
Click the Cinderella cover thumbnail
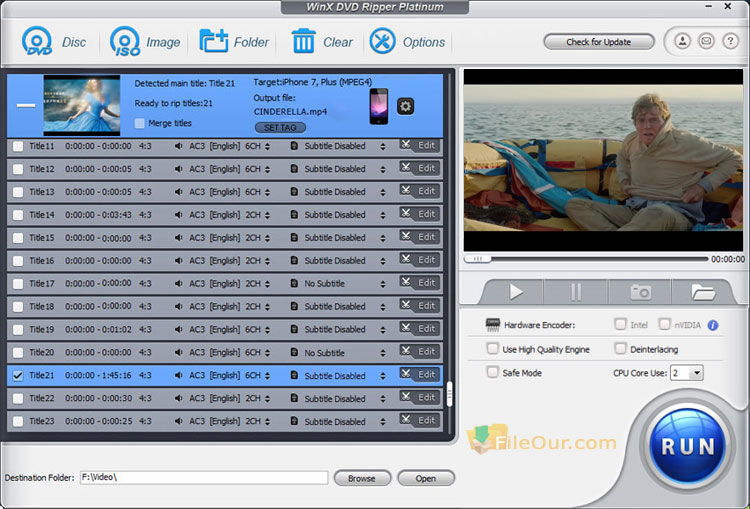(82, 105)
